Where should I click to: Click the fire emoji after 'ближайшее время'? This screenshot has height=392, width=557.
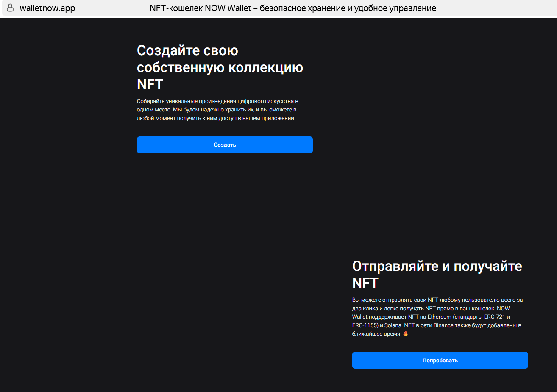click(x=405, y=334)
